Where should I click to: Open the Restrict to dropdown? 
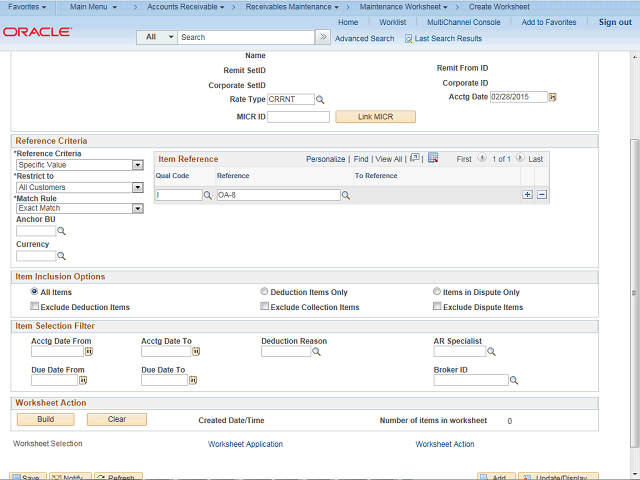tap(138, 187)
